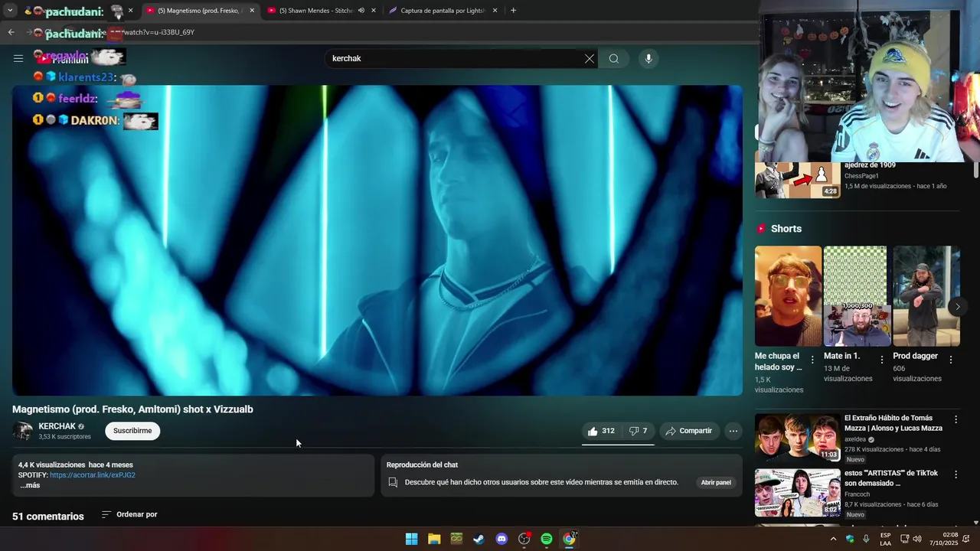Click the magnifier search button
The width and height of the screenshot is (980, 551).
click(x=614, y=59)
